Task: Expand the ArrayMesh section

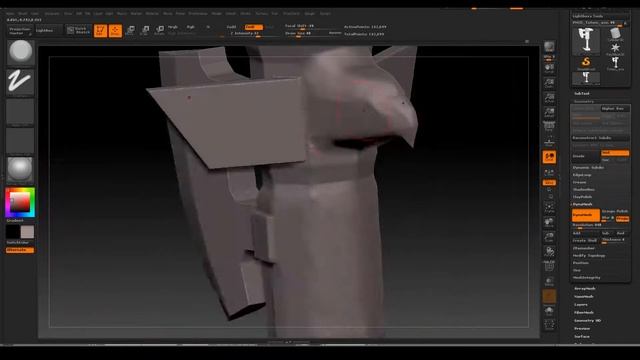Action: [584, 289]
